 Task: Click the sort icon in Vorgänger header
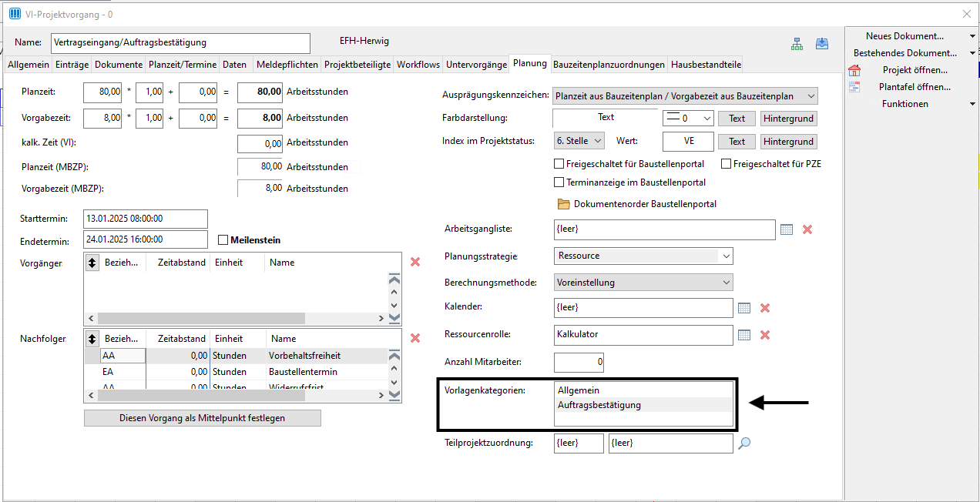tap(92, 263)
